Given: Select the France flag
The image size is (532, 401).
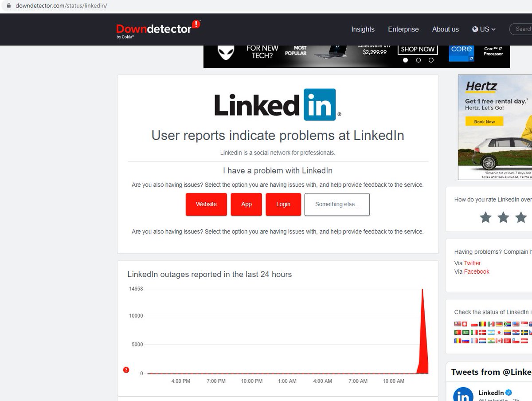Looking at the screenshot, I should point(474,341).
